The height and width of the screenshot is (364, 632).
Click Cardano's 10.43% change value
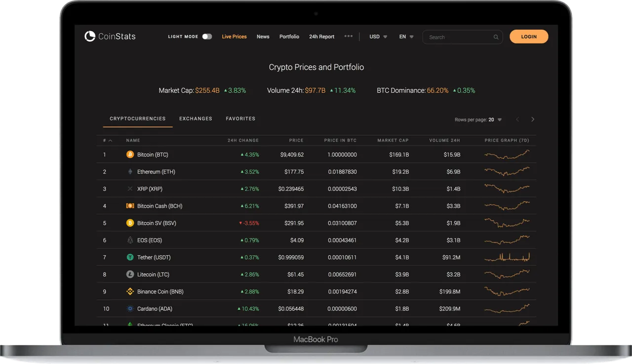[x=250, y=309]
